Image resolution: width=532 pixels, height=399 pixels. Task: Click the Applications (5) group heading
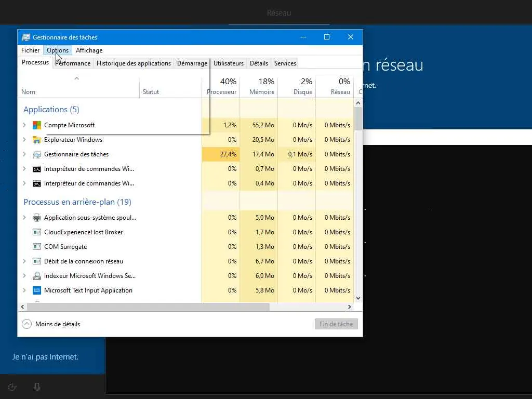click(51, 110)
